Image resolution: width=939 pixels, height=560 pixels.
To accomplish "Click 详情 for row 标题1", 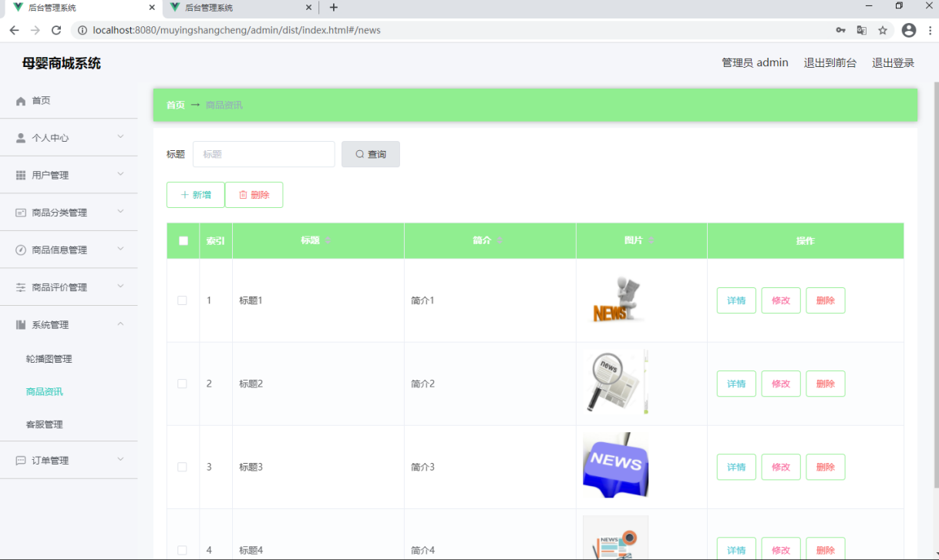I will [736, 300].
